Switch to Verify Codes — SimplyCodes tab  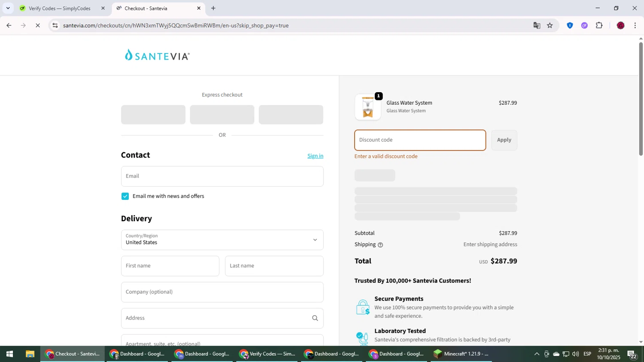[x=59, y=8]
